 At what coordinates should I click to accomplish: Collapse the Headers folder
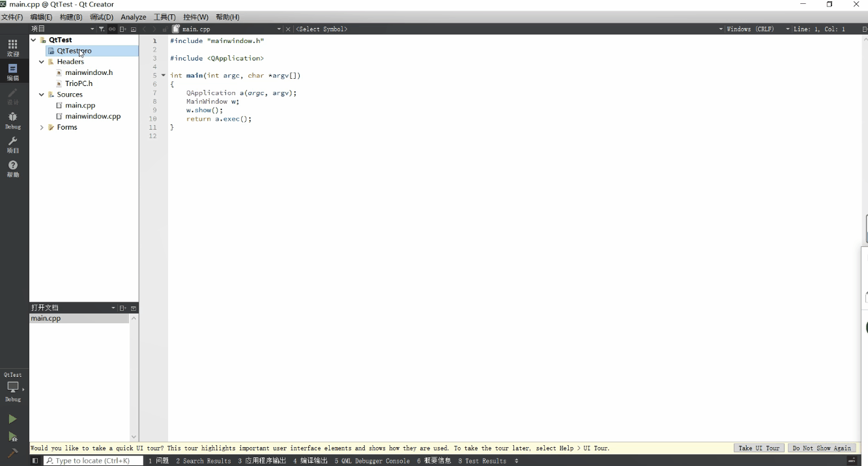coord(42,62)
